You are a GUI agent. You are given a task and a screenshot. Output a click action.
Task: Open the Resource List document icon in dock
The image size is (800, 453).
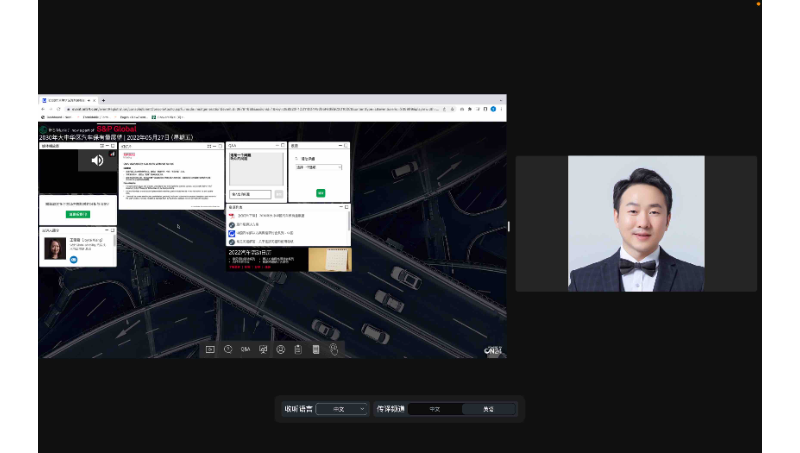tap(316, 349)
